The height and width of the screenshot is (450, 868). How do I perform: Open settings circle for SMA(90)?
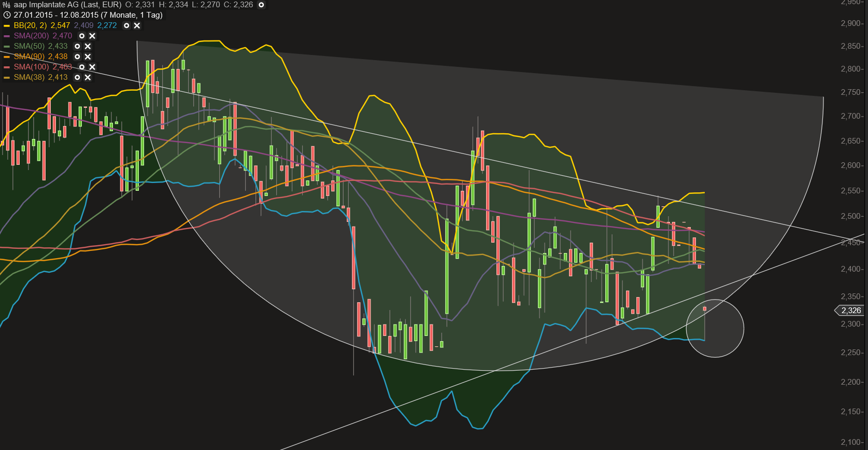click(x=77, y=57)
